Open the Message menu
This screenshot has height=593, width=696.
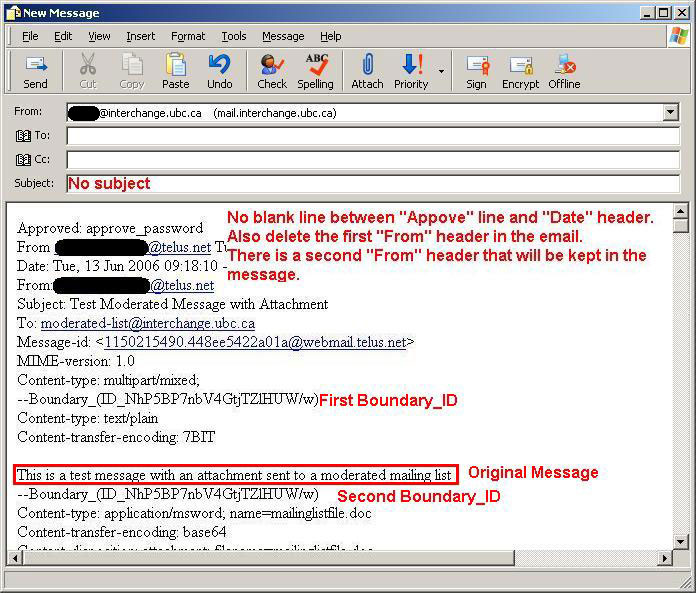click(x=283, y=36)
